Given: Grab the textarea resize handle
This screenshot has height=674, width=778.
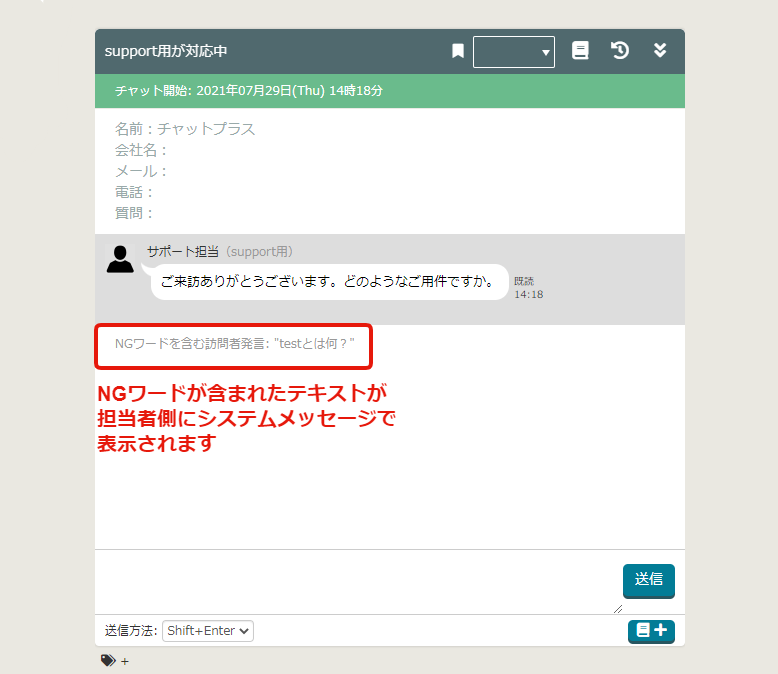Looking at the screenshot, I should click(x=618, y=609).
